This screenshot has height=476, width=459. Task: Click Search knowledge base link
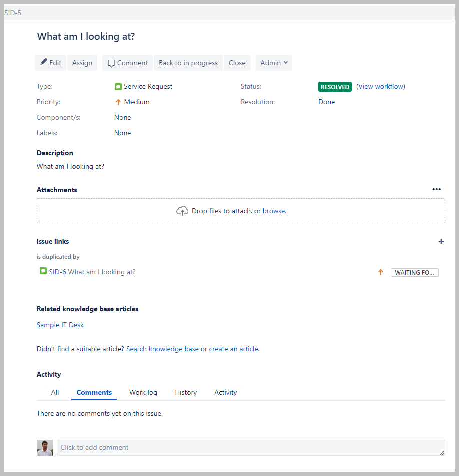162,349
